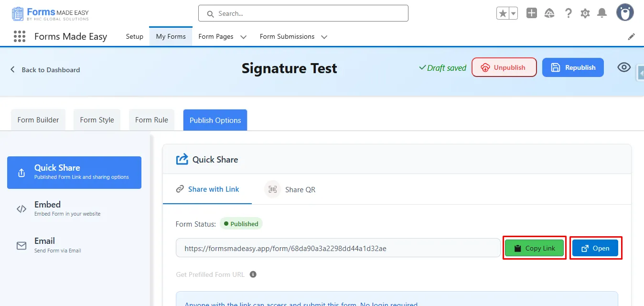Image resolution: width=644 pixels, height=306 pixels.
Task: View the notifications bell
Action: pos(602,13)
